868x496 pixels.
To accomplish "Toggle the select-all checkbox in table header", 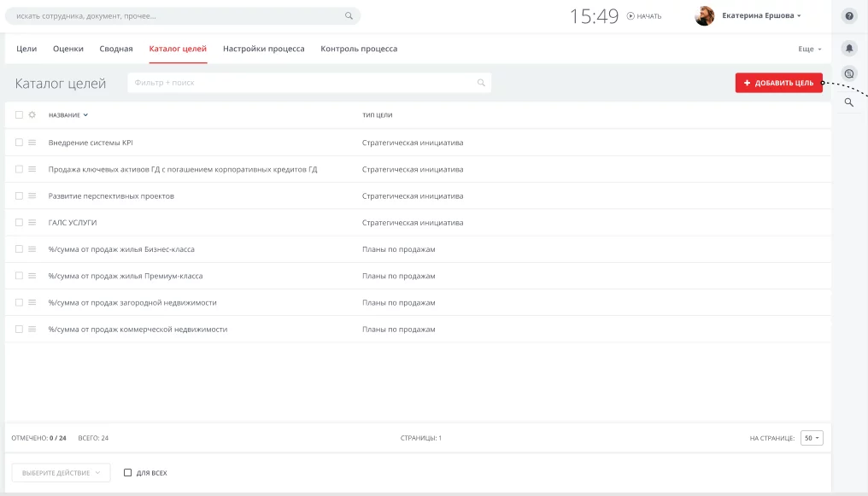I will coord(19,115).
